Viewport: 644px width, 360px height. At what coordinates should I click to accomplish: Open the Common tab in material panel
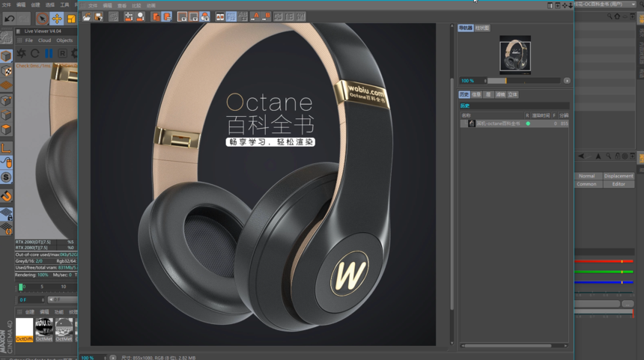click(x=586, y=184)
